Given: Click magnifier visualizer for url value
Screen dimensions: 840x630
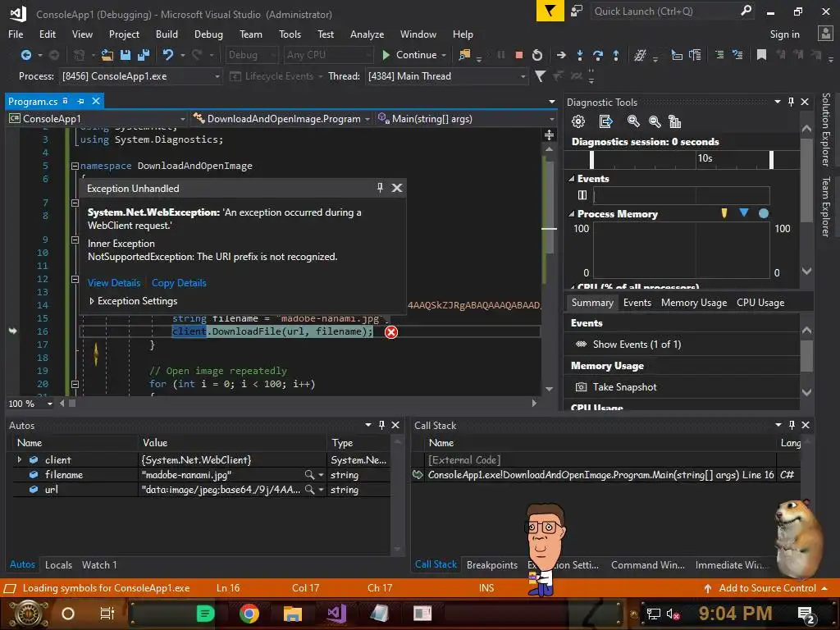Looking at the screenshot, I should click(309, 489).
